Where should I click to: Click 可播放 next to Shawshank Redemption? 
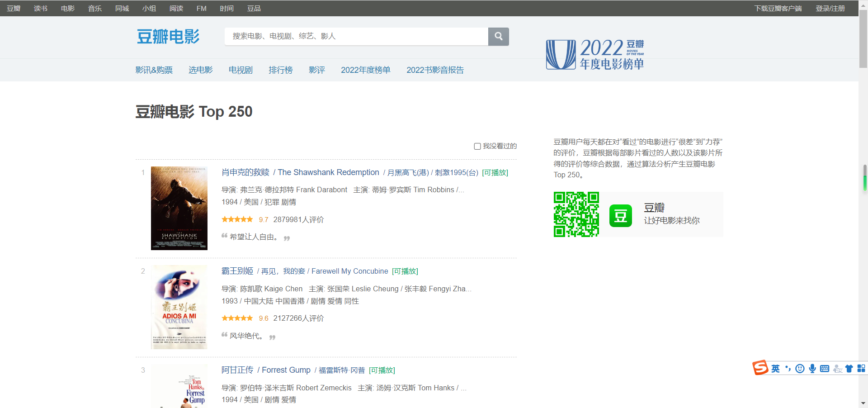[x=495, y=173]
